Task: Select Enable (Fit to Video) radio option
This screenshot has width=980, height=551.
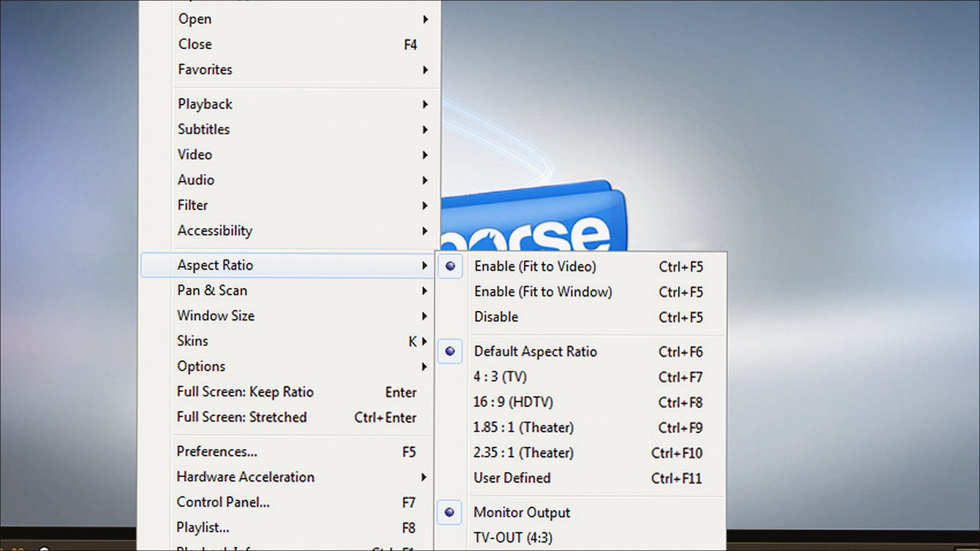Action: tap(581, 266)
